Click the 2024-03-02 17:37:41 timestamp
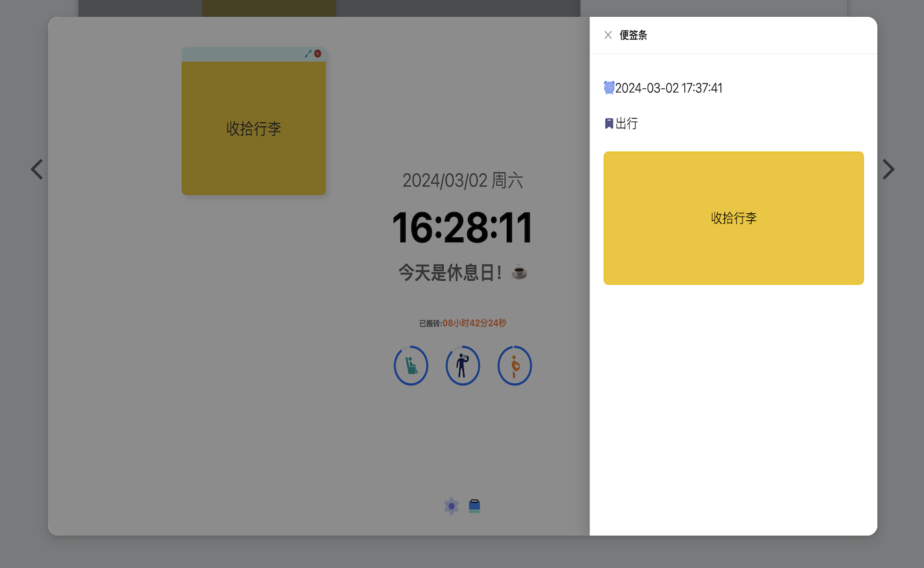This screenshot has height=568, width=924. click(x=669, y=88)
